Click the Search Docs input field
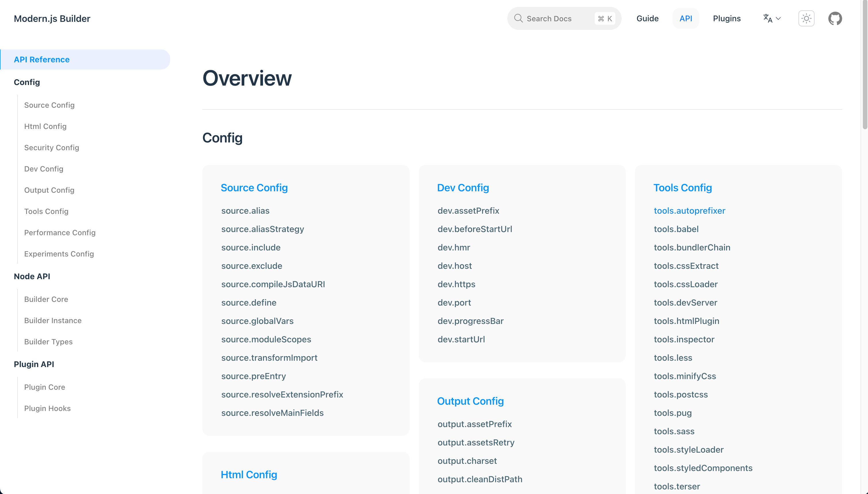Image resolution: width=868 pixels, height=494 pixels. (x=564, y=18)
